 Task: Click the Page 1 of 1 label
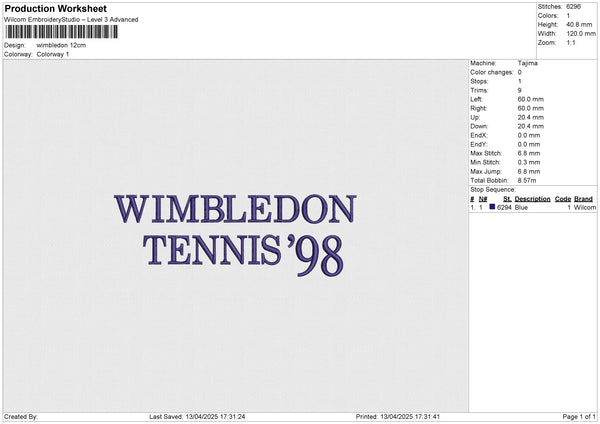[x=579, y=416]
